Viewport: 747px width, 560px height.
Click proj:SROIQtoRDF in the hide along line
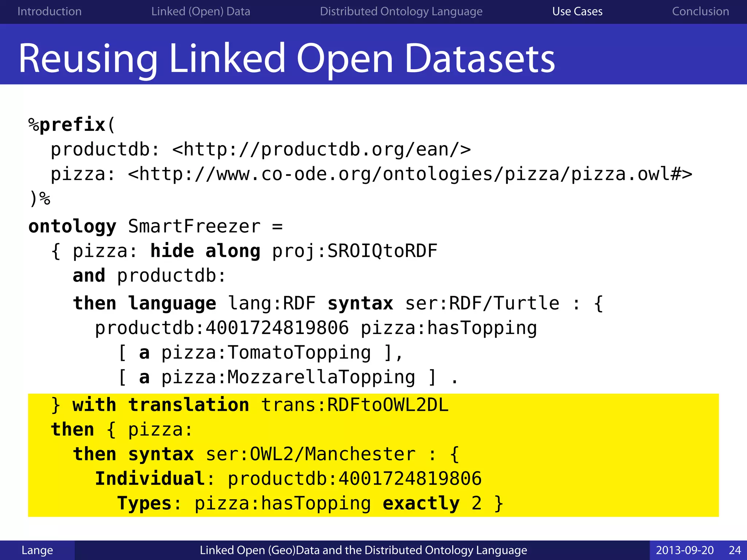tap(355, 251)
